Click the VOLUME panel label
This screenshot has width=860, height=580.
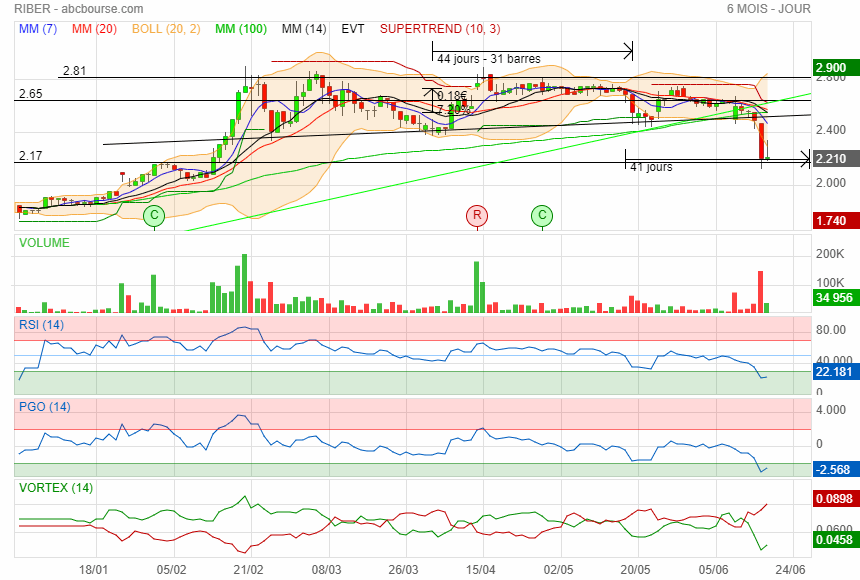click(44, 243)
